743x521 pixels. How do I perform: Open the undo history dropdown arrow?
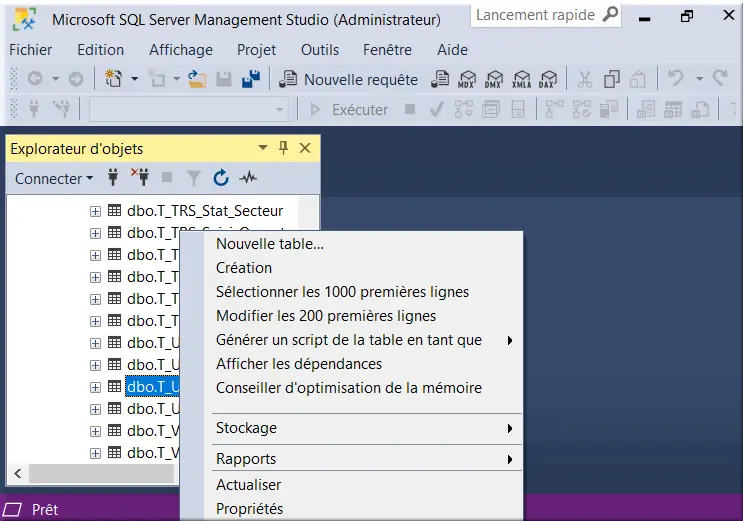pos(699,79)
